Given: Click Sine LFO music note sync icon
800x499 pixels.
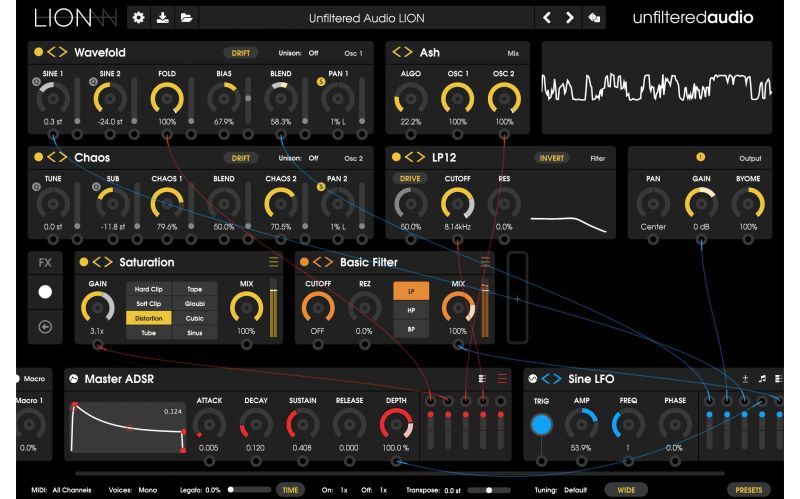Looking at the screenshot, I should pyautogui.click(x=762, y=379).
